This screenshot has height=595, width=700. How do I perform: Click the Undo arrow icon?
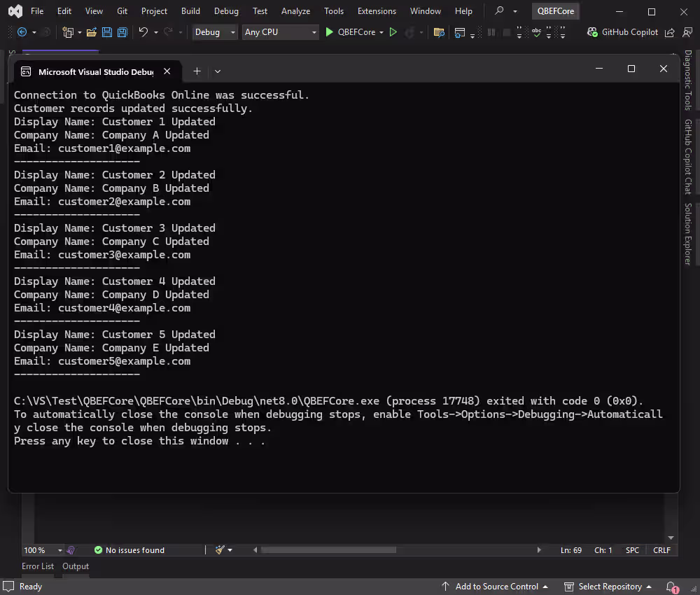[143, 32]
